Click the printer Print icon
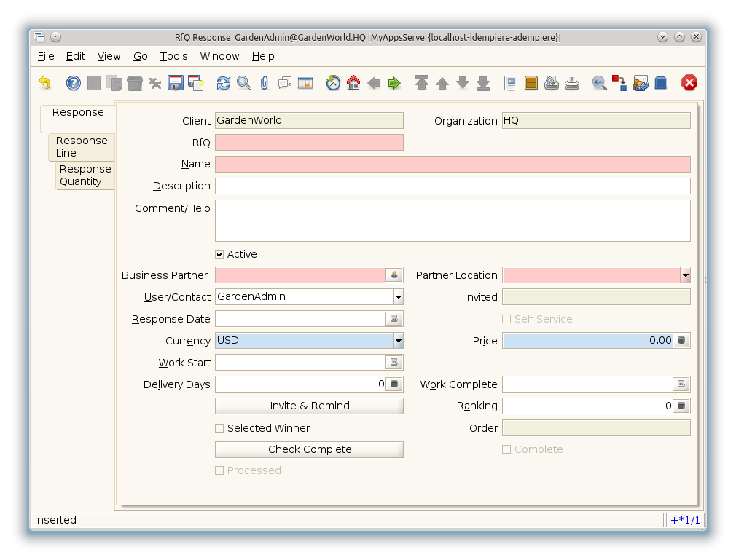Viewport: 736px width, 560px height. [x=572, y=83]
